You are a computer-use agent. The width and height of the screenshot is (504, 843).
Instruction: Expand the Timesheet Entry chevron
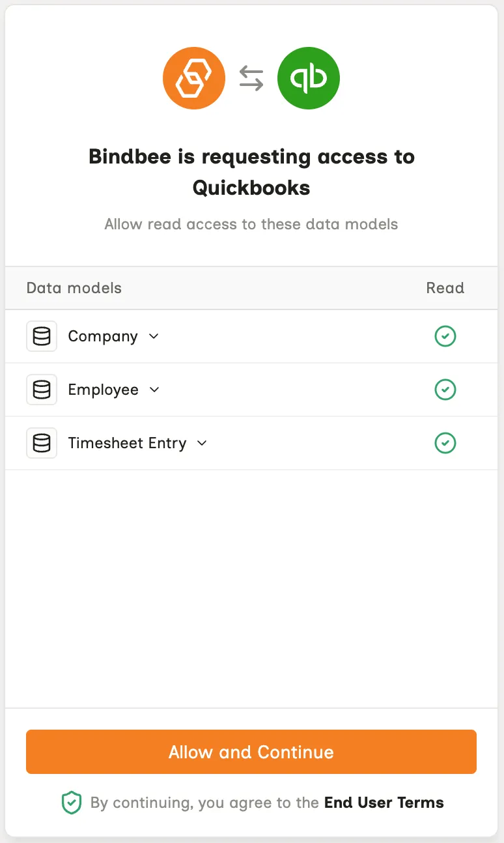[x=202, y=443]
